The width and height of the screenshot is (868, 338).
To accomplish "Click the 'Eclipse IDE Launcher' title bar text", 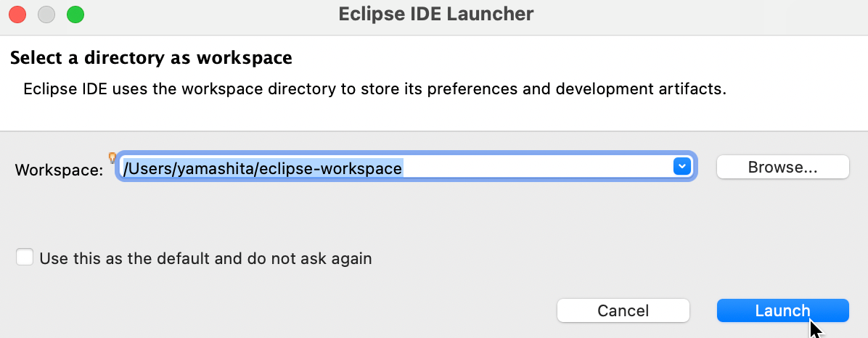I will [x=436, y=14].
